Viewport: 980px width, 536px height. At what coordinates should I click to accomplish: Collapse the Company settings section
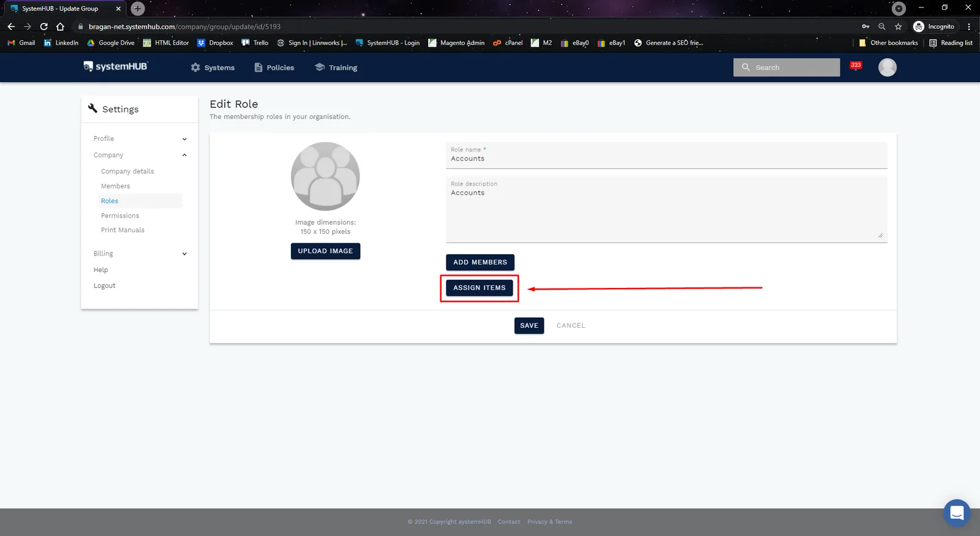click(x=140, y=155)
